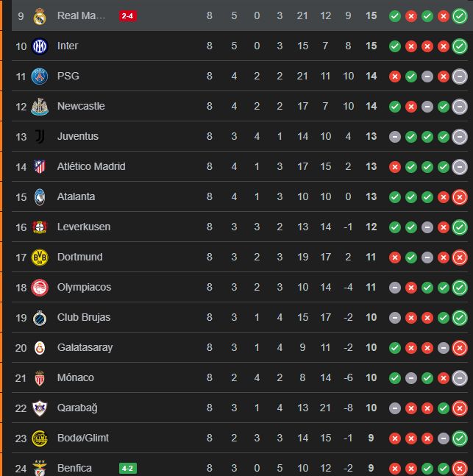This screenshot has height=476, width=473.
Task: Click the Juventus club crest
Action: 40,136
